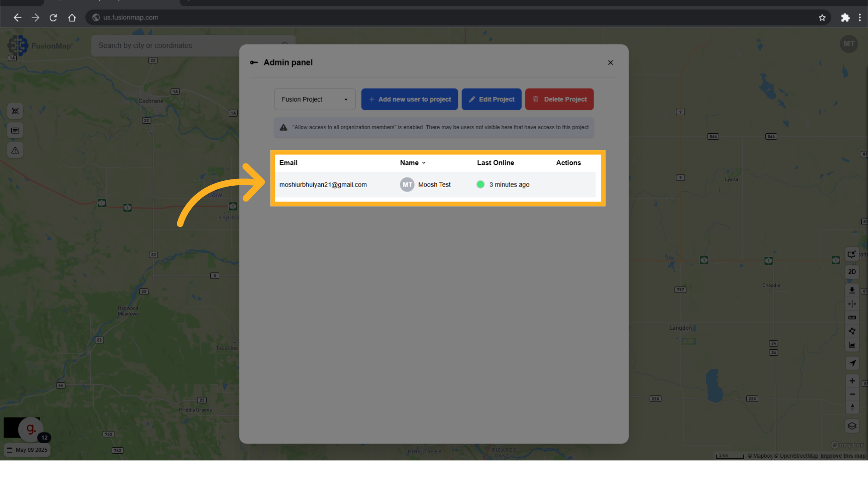Select the split compare tool
Image resolution: width=868 pixels, height=488 pixels.
(852, 304)
